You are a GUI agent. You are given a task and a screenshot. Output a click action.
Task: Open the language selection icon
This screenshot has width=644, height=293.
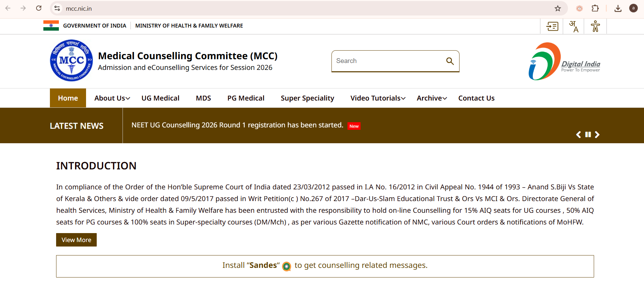[574, 26]
